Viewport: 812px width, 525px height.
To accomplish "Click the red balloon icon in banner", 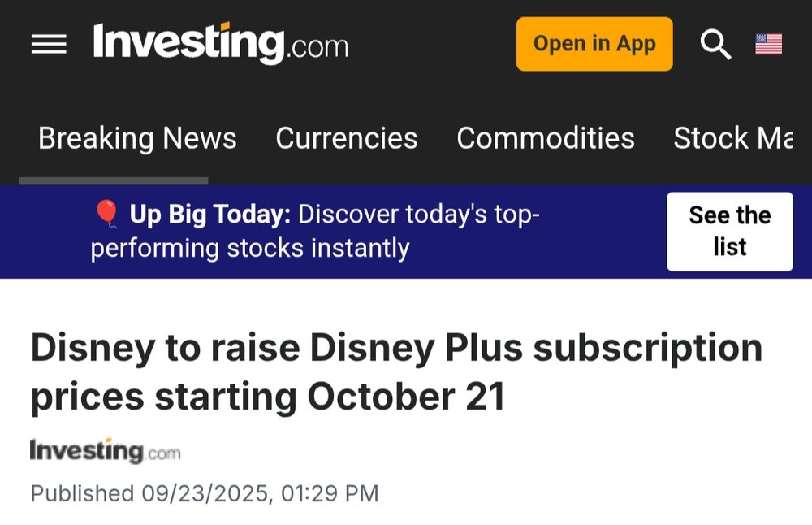I will click(106, 214).
